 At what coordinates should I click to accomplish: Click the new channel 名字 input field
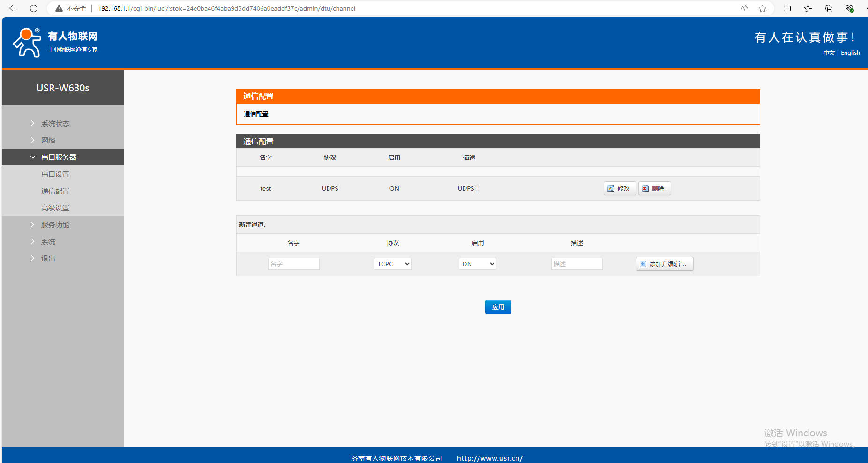293,264
